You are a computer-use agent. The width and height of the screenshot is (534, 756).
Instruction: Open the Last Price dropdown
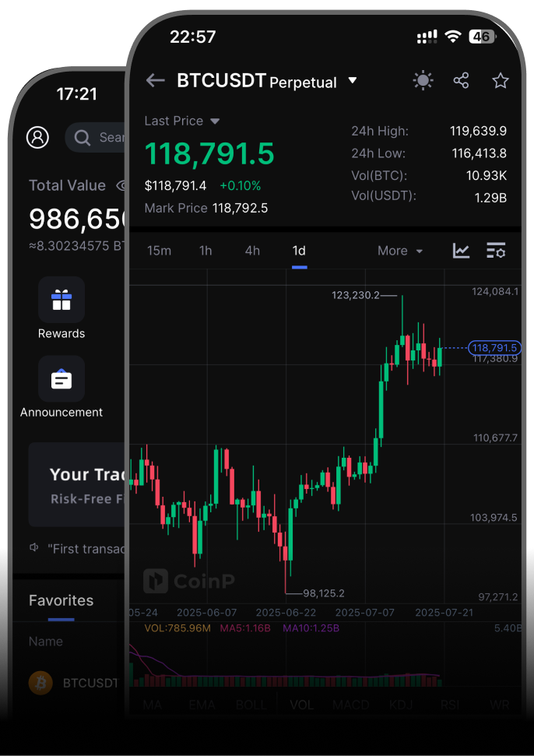coord(215,121)
